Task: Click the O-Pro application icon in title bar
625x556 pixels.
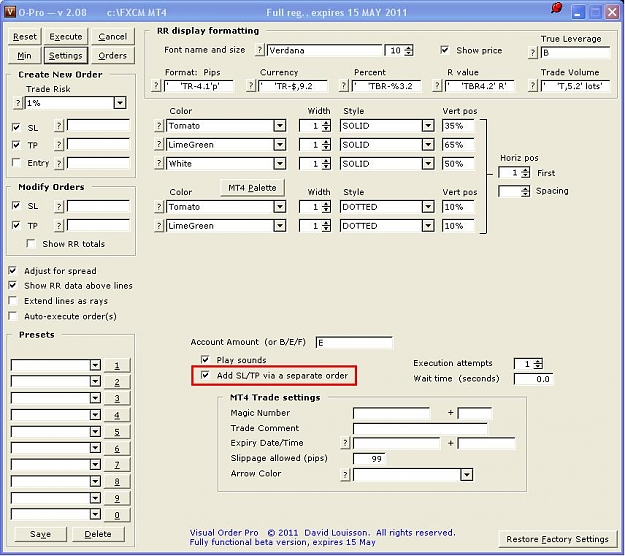Action: [10, 12]
